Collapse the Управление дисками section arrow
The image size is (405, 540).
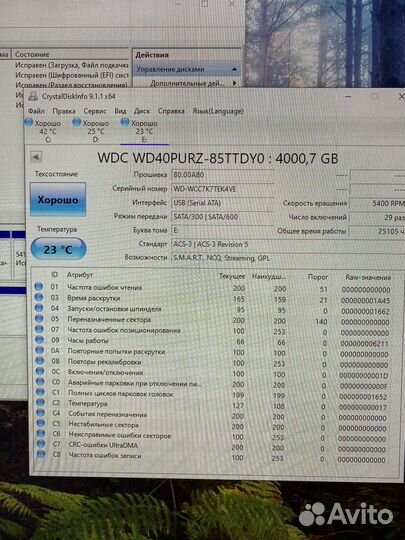point(235,69)
